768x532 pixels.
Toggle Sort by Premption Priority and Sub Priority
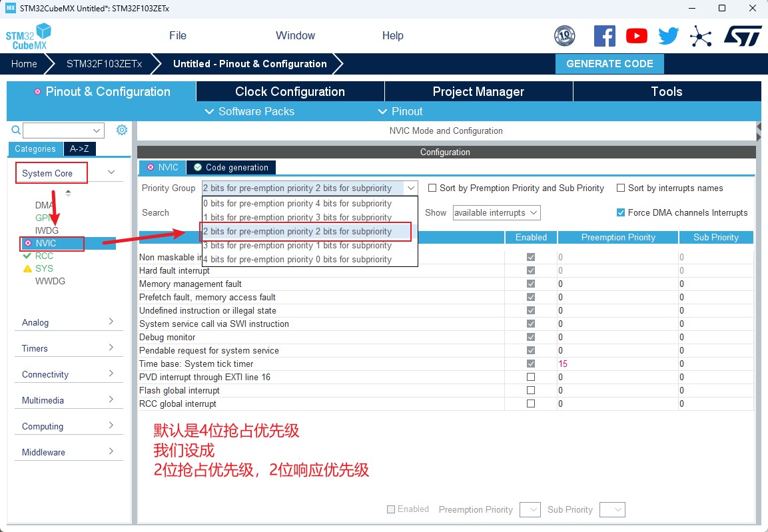point(432,188)
